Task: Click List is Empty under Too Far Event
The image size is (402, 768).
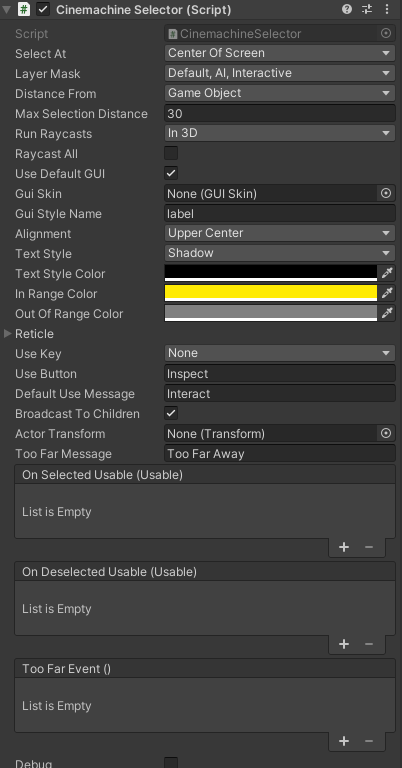Action: 56,706
